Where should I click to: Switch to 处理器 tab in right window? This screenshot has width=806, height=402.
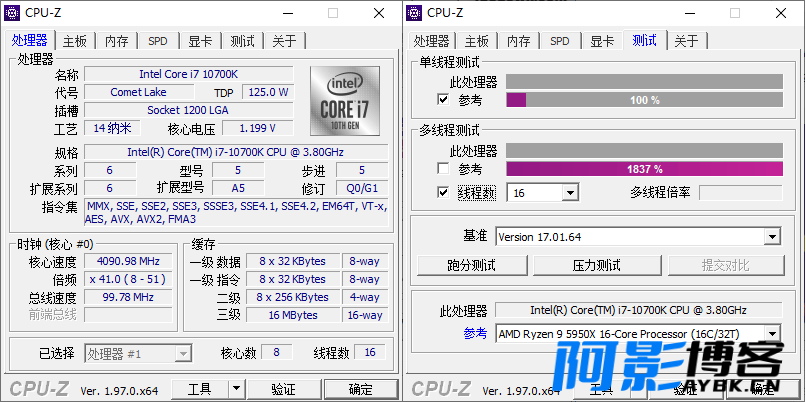(x=432, y=41)
